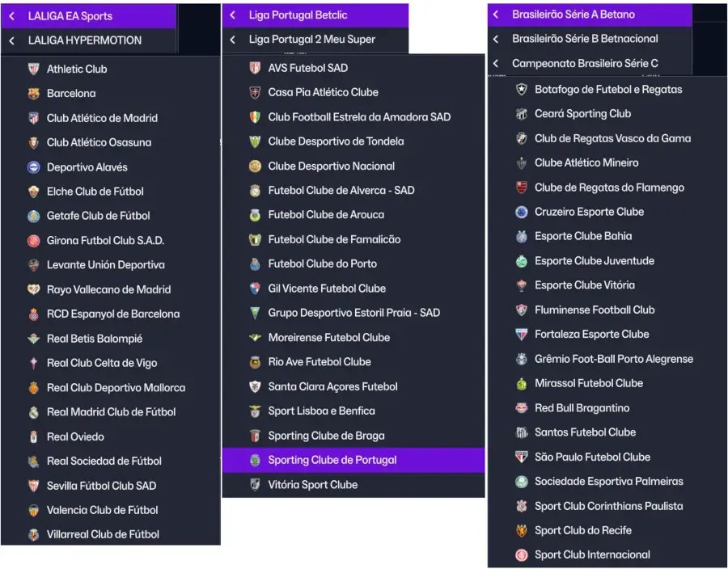Choose Sporting Clube de Portugal team
728x569 pixels.
tap(353, 460)
